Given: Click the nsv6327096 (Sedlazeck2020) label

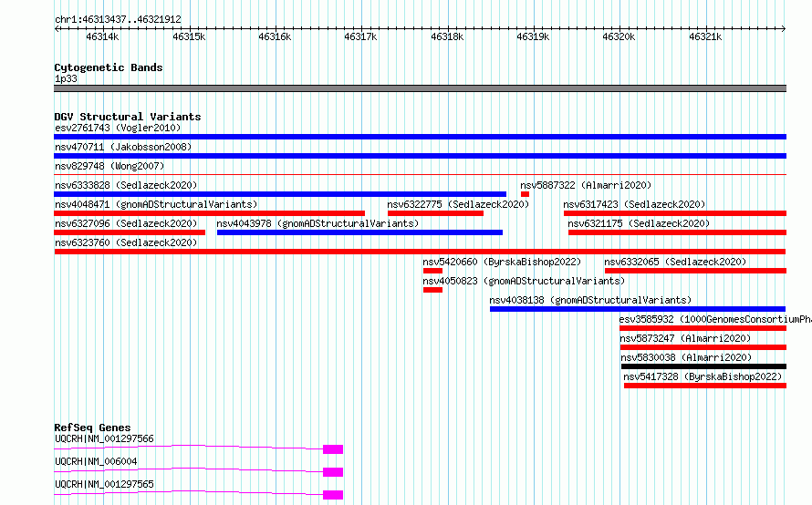Looking at the screenshot, I should [x=126, y=223].
